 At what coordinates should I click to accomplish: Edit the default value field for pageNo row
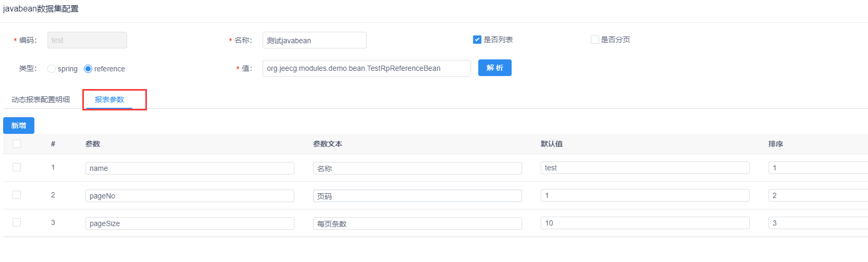click(x=645, y=195)
